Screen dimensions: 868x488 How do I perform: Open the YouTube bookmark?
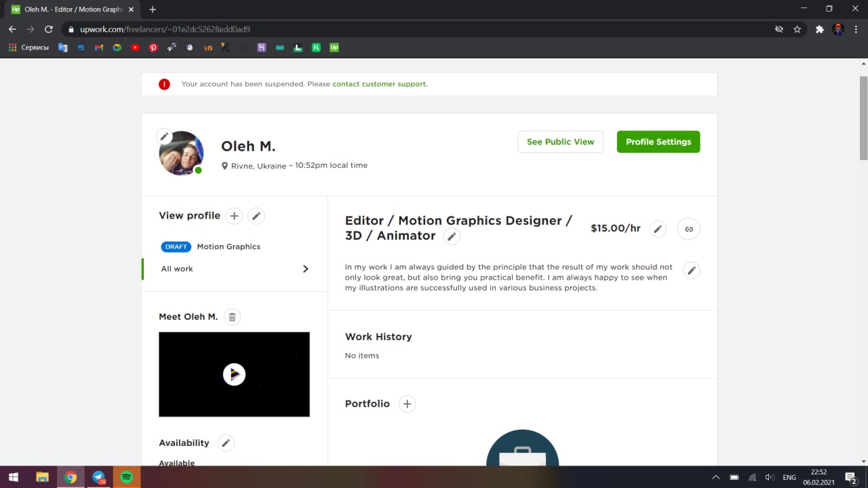coord(135,48)
